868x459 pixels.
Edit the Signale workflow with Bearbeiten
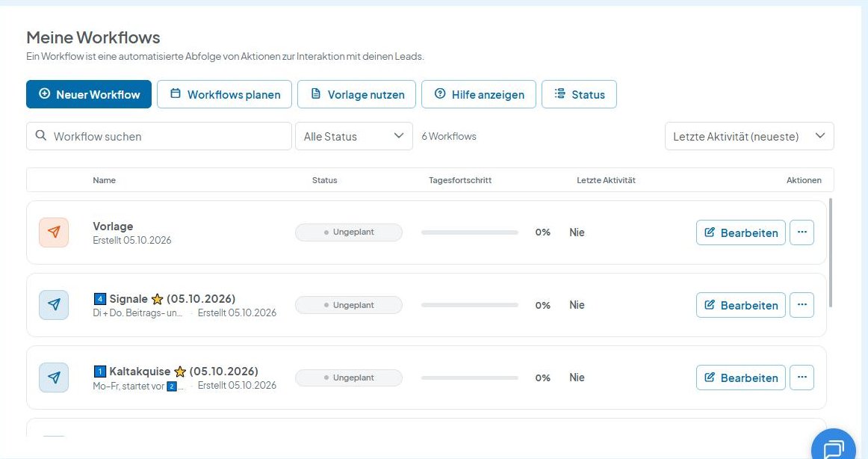[741, 305]
